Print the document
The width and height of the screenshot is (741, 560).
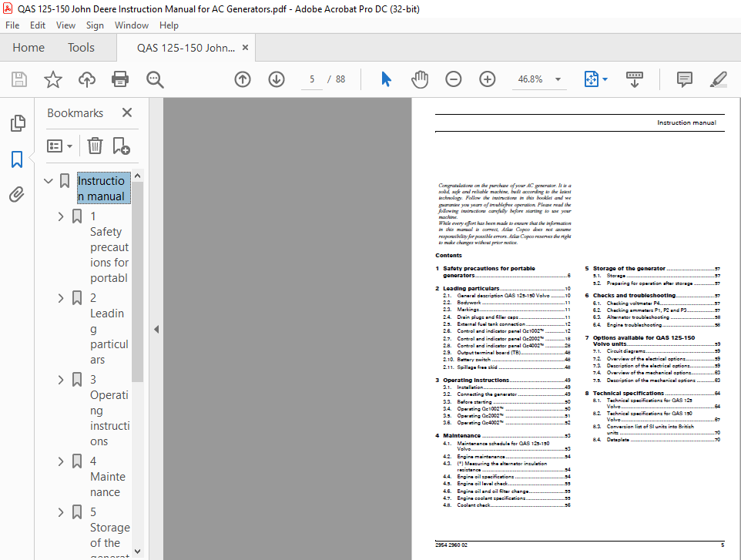click(120, 79)
